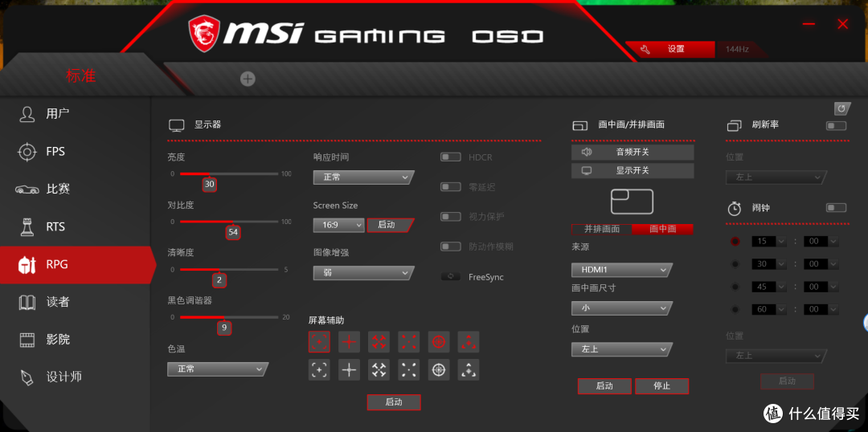Screen dimensions: 868x432
Task: Click the 显示开关 display switch button
Action: pyautogui.click(x=633, y=171)
